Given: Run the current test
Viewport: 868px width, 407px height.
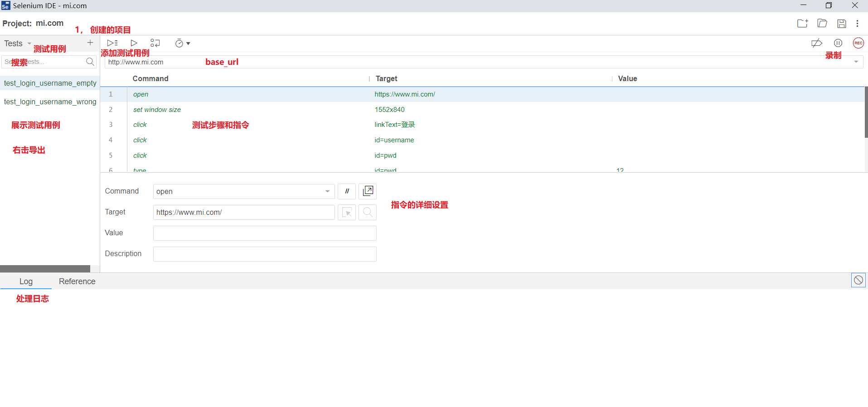Looking at the screenshot, I should coord(134,43).
